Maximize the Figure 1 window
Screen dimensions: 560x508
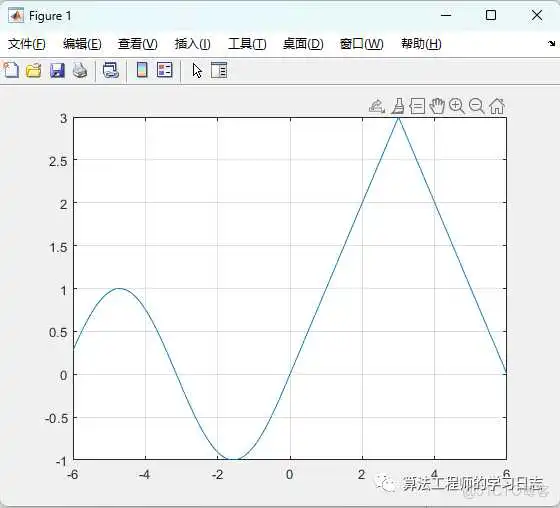(x=491, y=15)
